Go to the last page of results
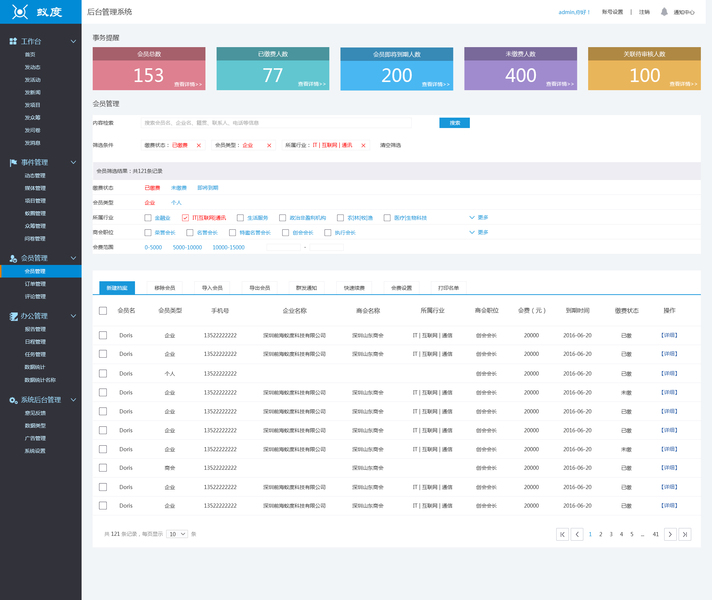The width and height of the screenshot is (712, 600). pyautogui.click(x=685, y=535)
